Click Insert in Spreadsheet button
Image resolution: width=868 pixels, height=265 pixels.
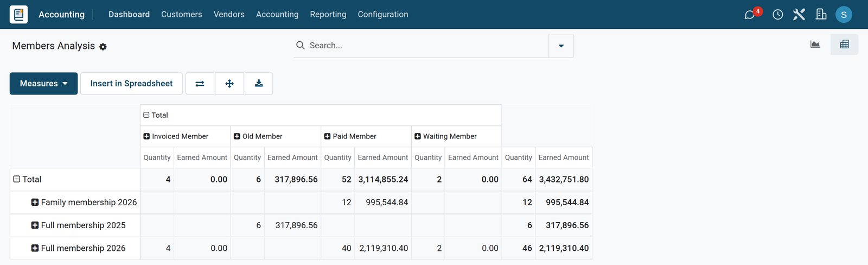131,84
